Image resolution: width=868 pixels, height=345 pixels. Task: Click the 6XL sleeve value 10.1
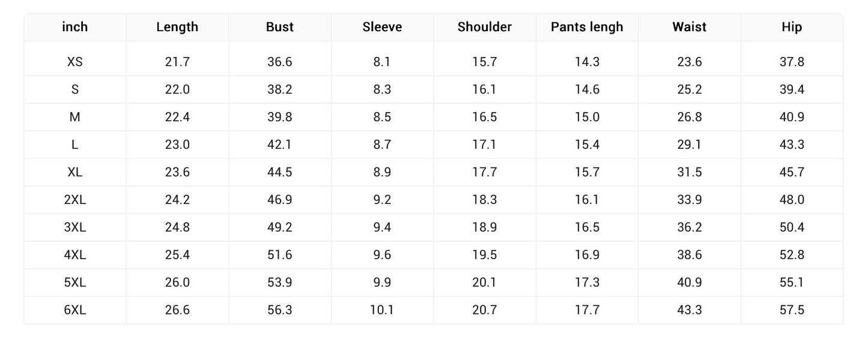click(382, 310)
